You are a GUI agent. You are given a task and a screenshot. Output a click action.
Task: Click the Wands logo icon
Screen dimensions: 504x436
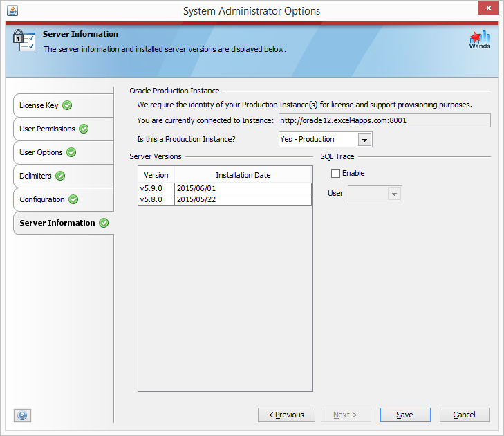tap(480, 39)
